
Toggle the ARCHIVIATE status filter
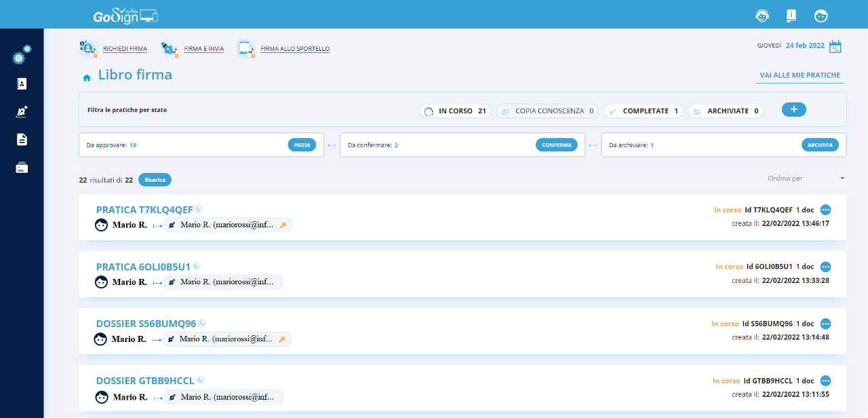(726, 111)
